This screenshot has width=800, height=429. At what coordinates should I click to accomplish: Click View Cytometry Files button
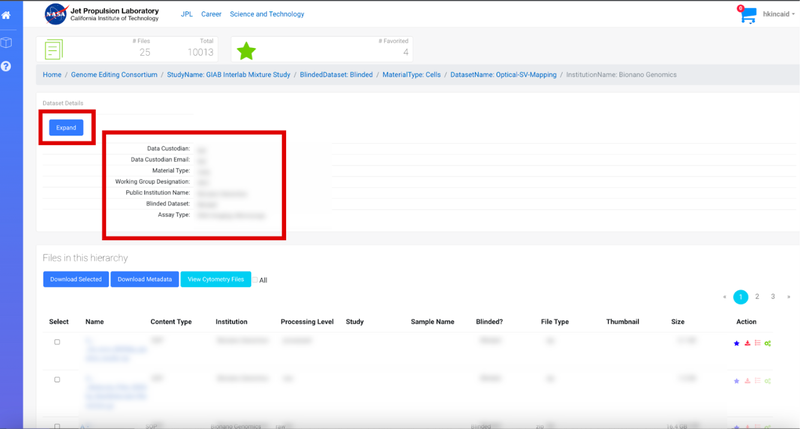(216, 280)
